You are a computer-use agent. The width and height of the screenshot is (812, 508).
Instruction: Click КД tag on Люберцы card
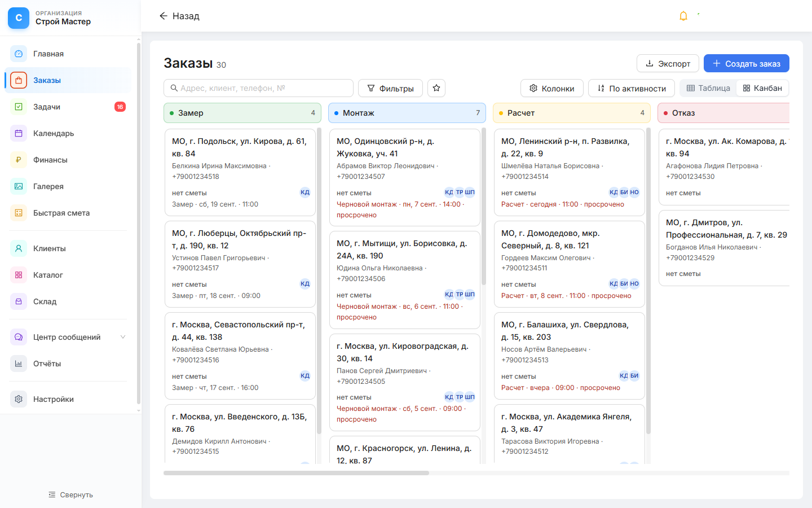click(305, 284)
